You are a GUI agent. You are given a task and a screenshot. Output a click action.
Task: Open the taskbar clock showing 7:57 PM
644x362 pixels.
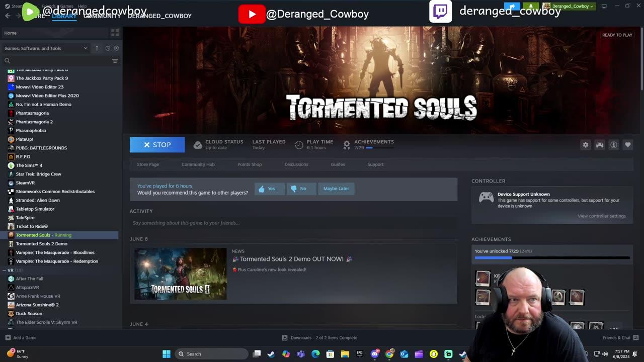622,354
